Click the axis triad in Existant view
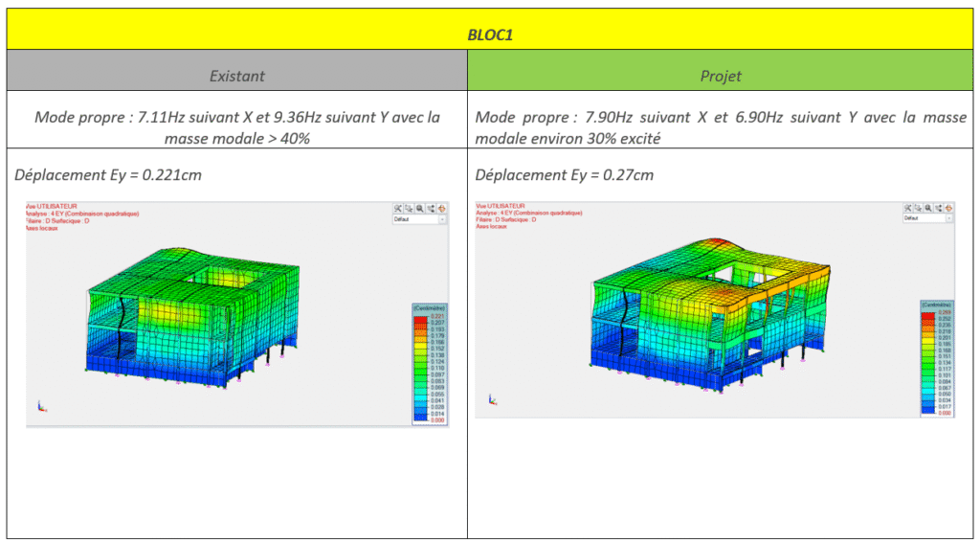The image size is (980, 543). [x=39, y=407]
